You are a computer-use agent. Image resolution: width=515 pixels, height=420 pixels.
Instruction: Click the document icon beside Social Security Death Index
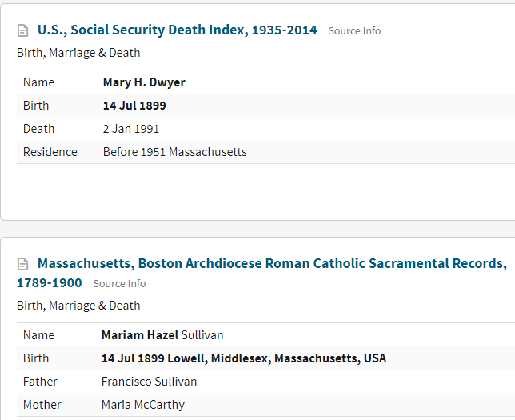click(x=23, y=31)
